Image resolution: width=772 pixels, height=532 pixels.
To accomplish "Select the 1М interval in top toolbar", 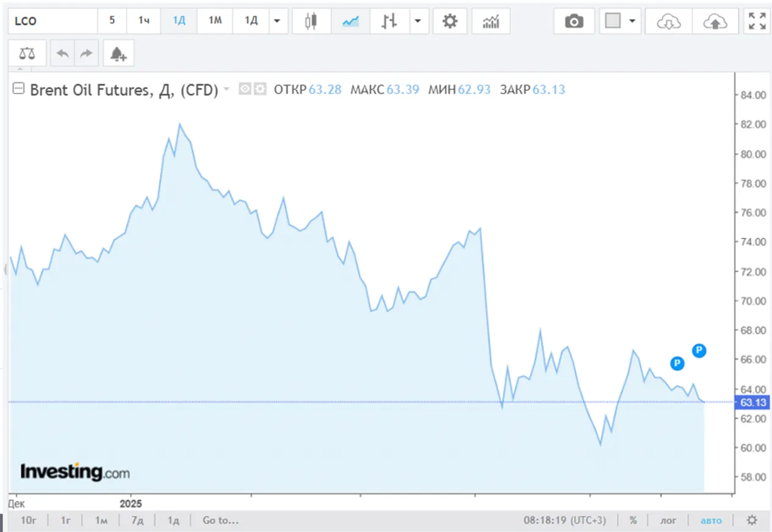I will coord(215,21).
